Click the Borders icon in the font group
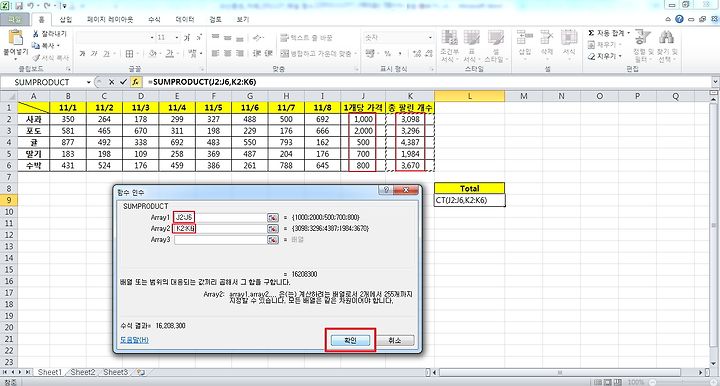Viewport: 720px width, 386px height. tap(129, 54)
